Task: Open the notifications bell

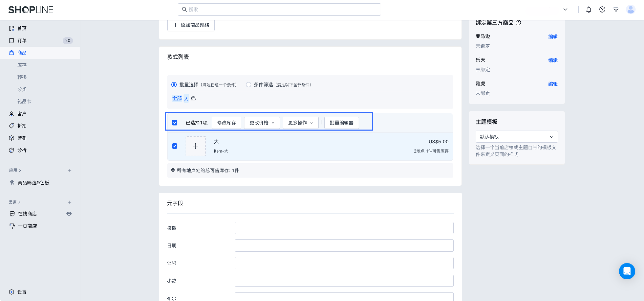Action: pyautogui.click(x=589, y=10)
